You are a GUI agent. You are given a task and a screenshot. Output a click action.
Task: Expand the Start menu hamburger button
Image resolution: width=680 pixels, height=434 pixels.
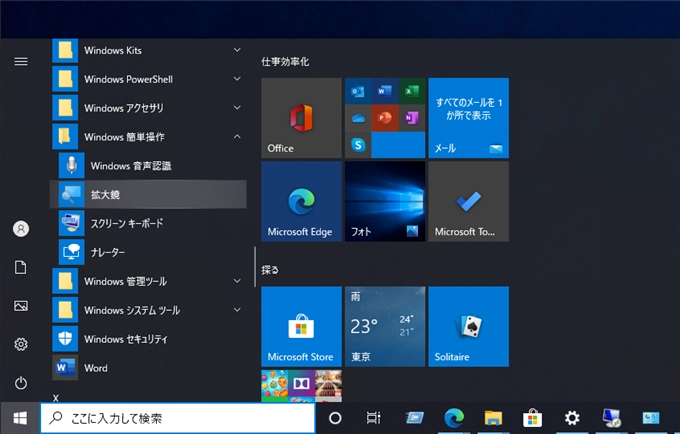coord(21,62)
